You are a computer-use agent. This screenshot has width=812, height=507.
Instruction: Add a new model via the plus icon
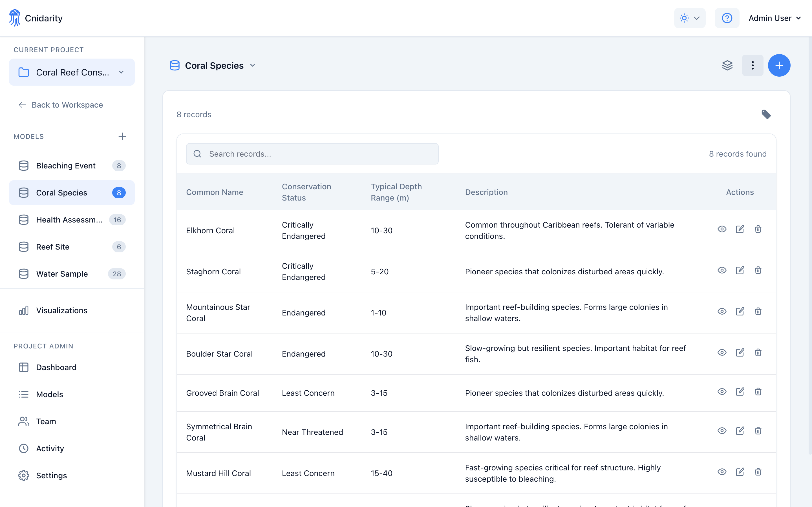[x=122, y=137]
